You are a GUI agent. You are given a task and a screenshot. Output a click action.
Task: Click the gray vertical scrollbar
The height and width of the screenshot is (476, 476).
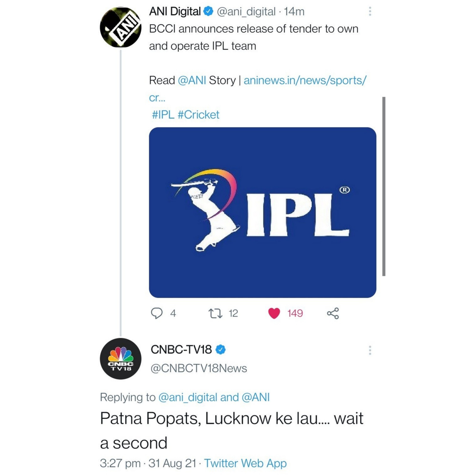pos(384,187)
